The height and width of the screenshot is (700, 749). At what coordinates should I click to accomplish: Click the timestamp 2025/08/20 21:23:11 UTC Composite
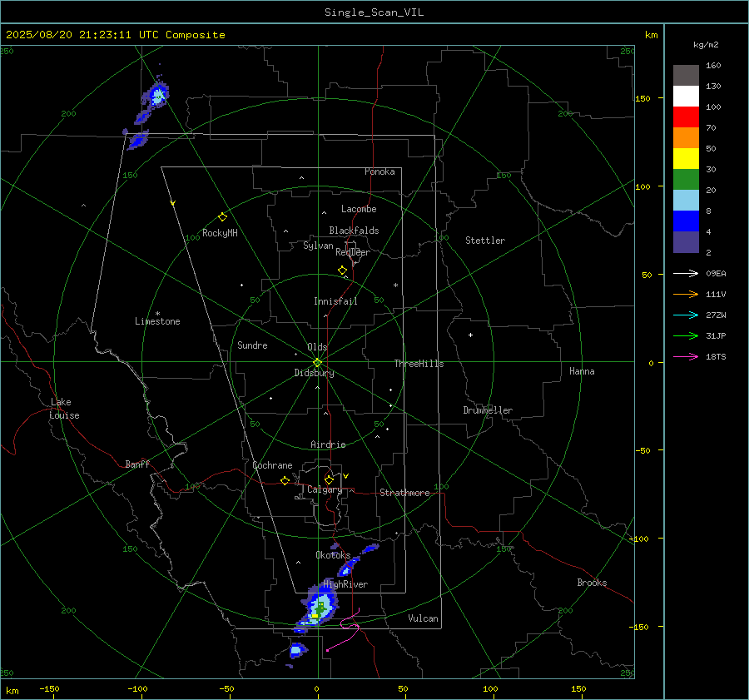coord(115,35)
